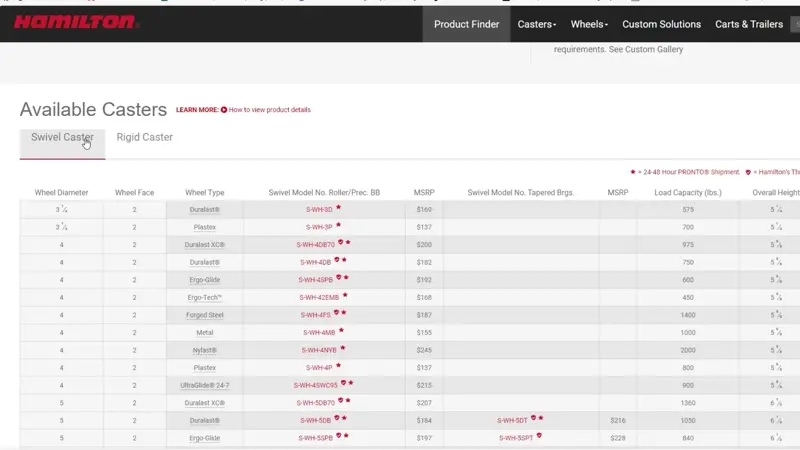Click Forged Steel wheel type
The height and width of the screenshot is (450, 800).
click(205, 315)
